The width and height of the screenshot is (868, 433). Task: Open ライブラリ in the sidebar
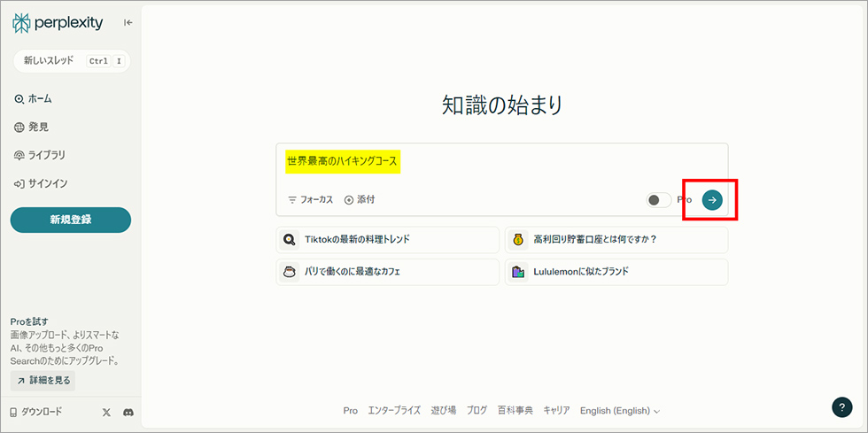[40, 155]
